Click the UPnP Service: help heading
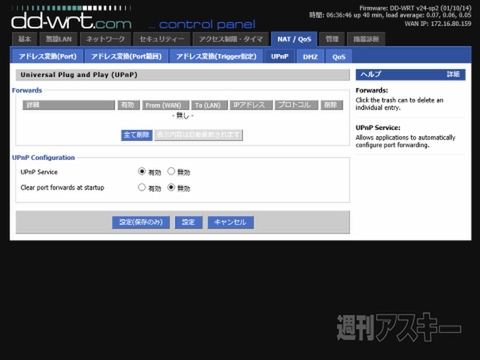This screenshot has height=360, width=480. [378, 128]
